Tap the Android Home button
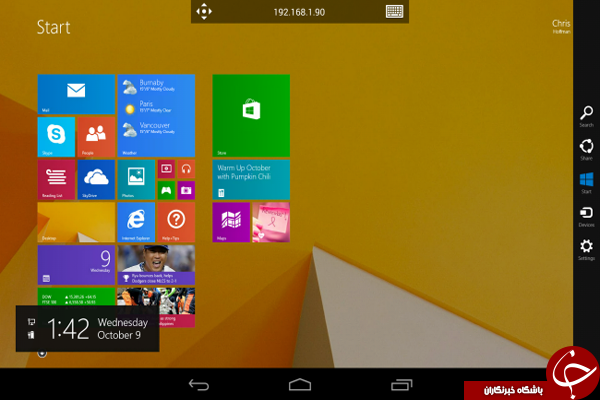Image resolution: width=600 pixels, height=400 pixels. pyautogui.click(x=300, y=385)
